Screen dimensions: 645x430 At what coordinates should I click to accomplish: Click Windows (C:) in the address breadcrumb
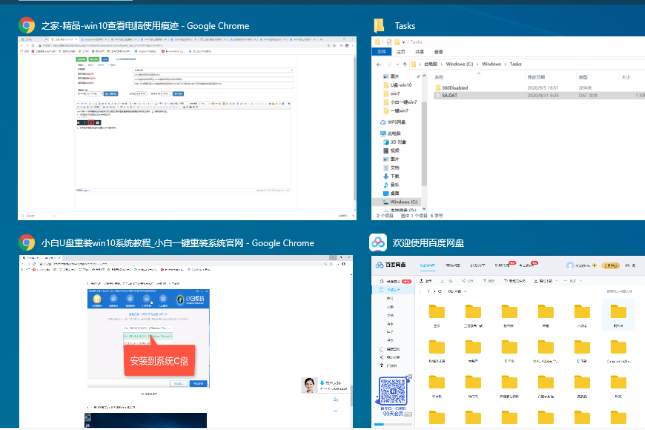[459, 64]
